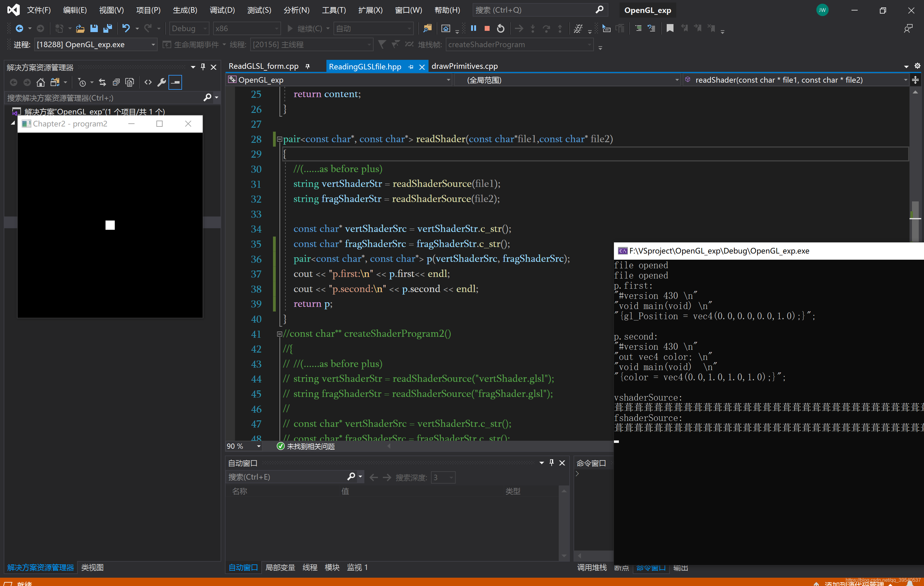Open the process dropdown showing OpenGL_exp.exe

click(153, 45)
